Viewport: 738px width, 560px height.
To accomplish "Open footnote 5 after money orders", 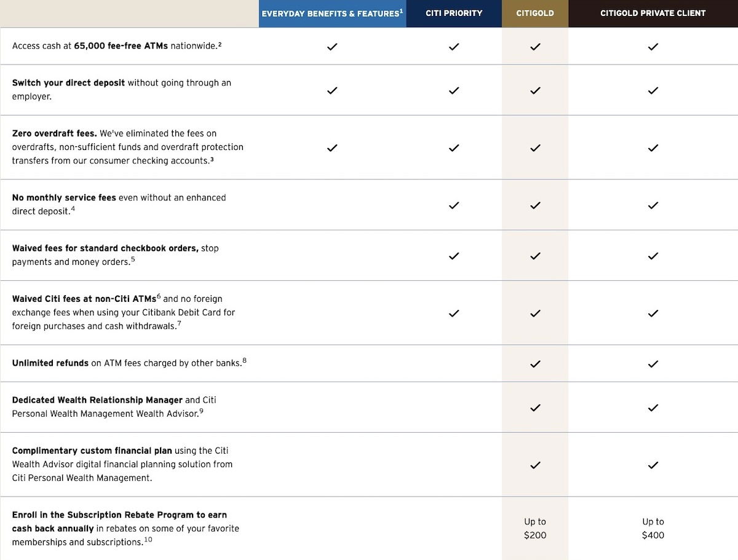I will coord(133,259).
